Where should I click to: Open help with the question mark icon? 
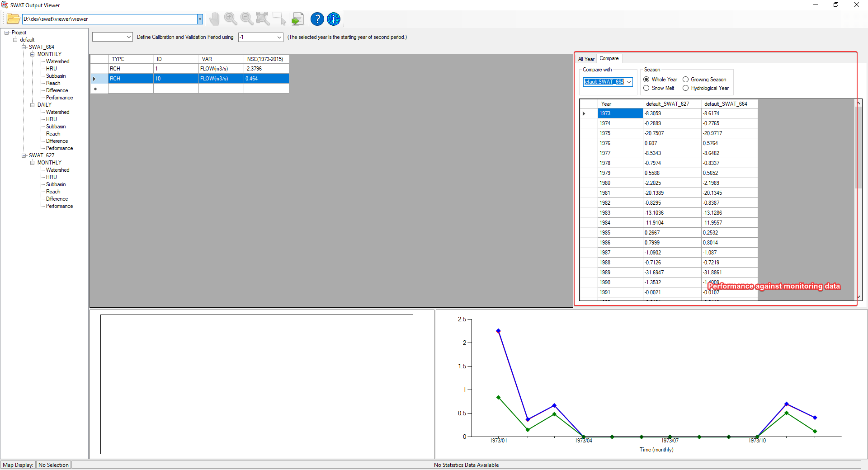[x=317, y=19]
